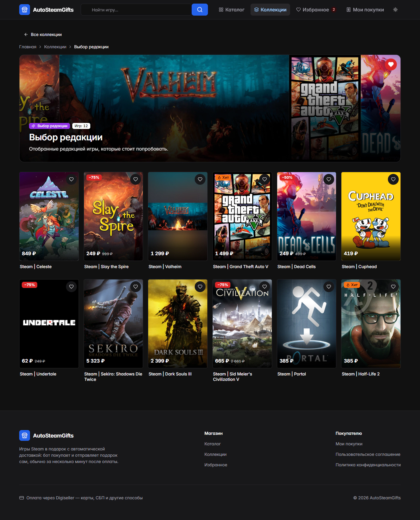Viewport: 420px width, 520px height.
Task: Click the blue search magnifier button
Action: pyautogui.click(x=200, y=10)
